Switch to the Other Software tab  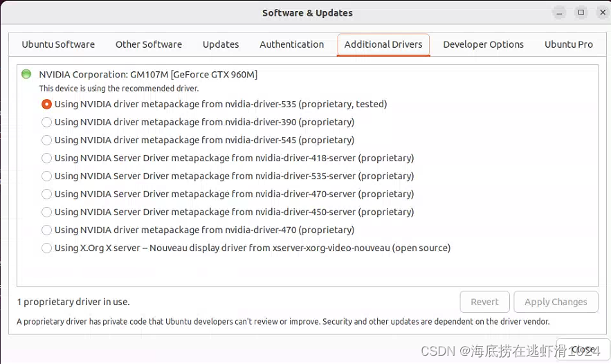point(149,44)
